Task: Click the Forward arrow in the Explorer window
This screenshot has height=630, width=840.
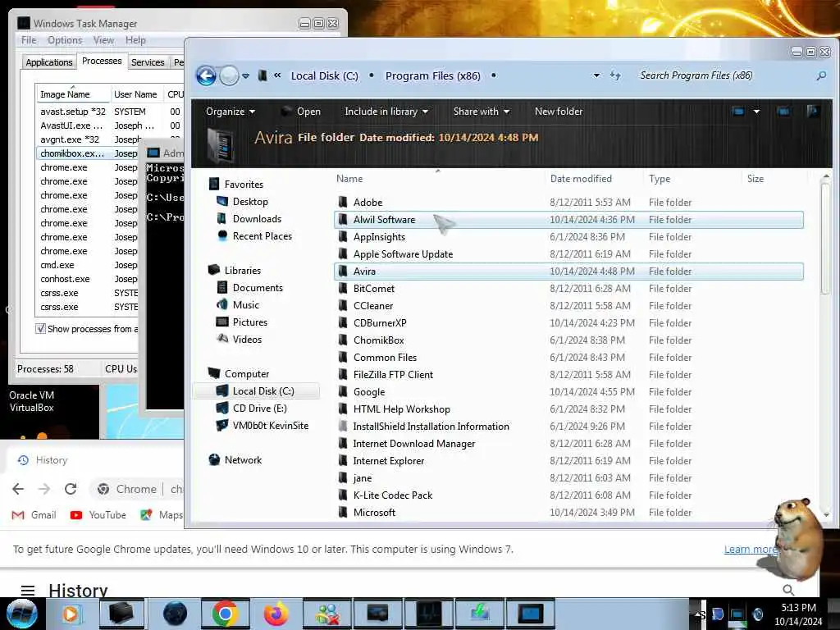Action: point(230,75)
